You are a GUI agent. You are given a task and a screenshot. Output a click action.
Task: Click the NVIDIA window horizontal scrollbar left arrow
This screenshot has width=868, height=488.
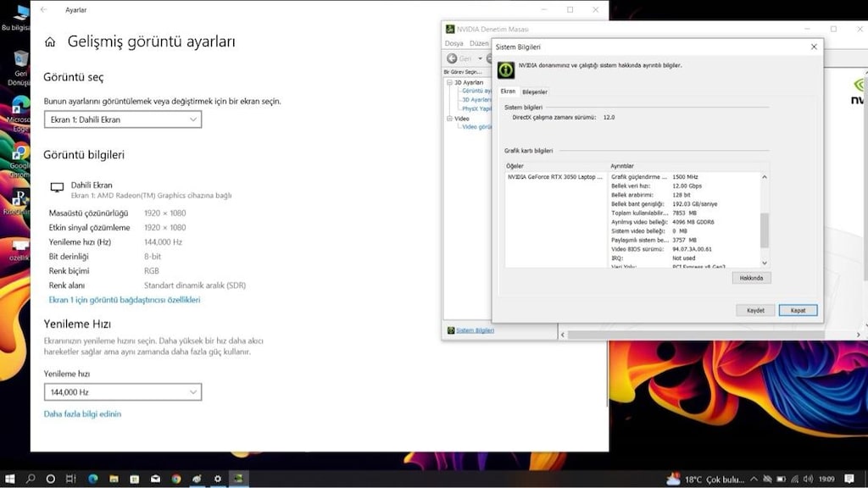[x=563, y=335]
